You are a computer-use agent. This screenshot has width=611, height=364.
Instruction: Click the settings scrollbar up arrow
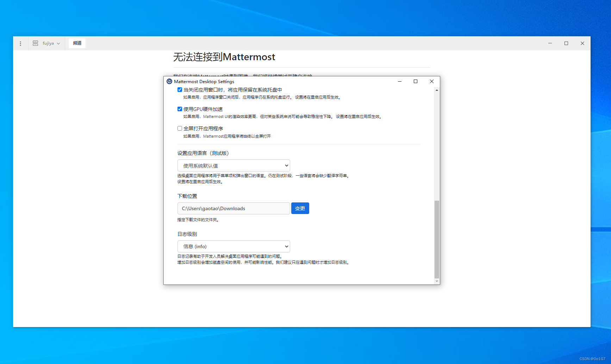click(437, 90)
